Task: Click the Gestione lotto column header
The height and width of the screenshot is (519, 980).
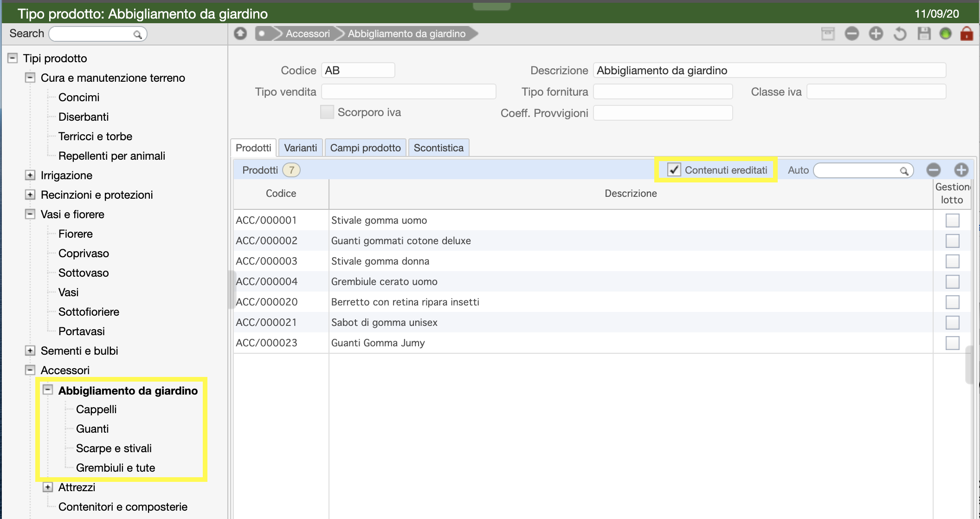Action: coord(952,194)
